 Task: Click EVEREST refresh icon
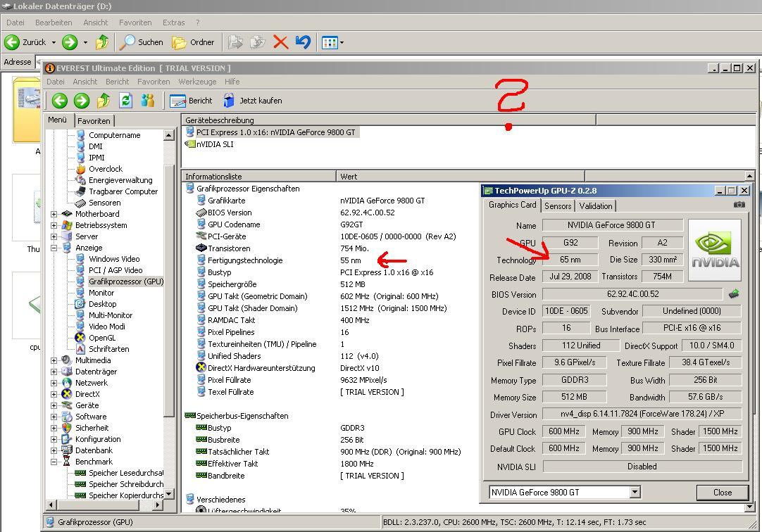pyautogui.click(x=125, y=101)
